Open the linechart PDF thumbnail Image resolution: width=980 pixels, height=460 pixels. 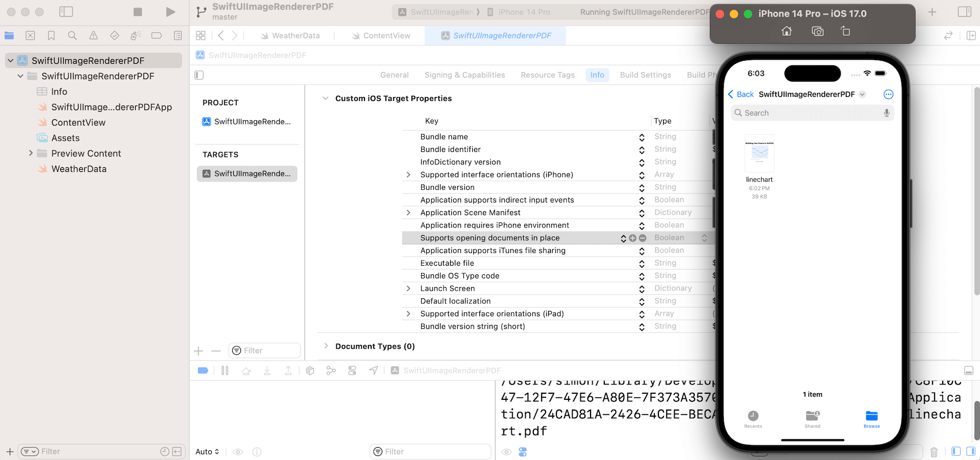click(759, 154)
